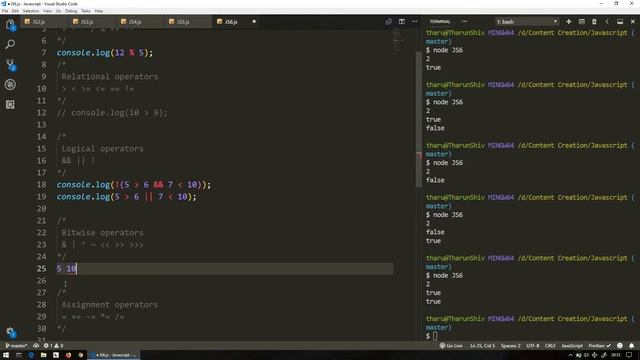Click unsaved dot on JS6.js tab

(254, 22)
